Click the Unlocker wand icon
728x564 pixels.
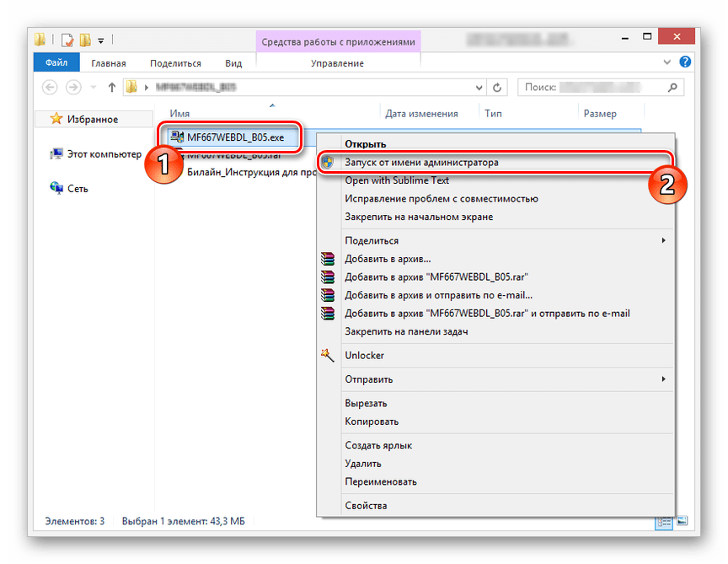[x=327, y=356]
